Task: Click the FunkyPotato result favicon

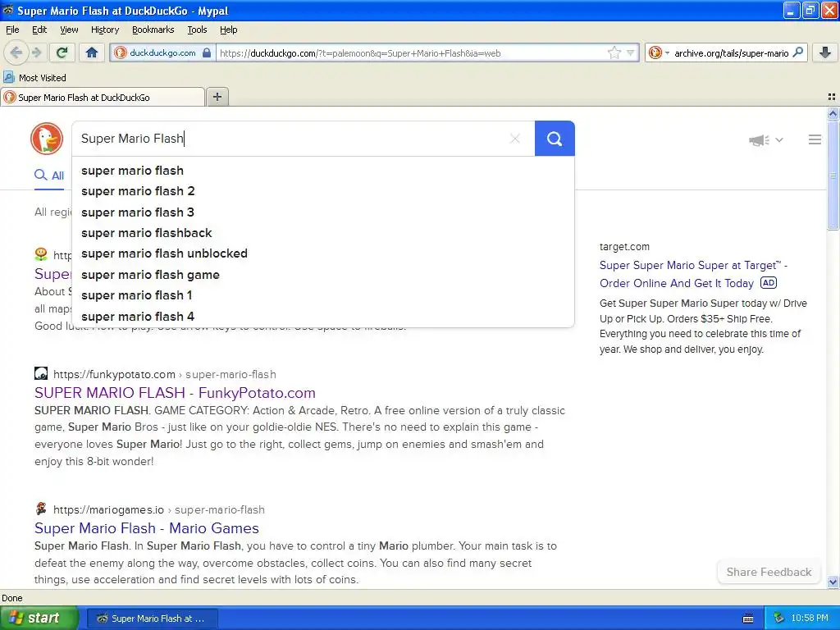Action: [41, 373]
